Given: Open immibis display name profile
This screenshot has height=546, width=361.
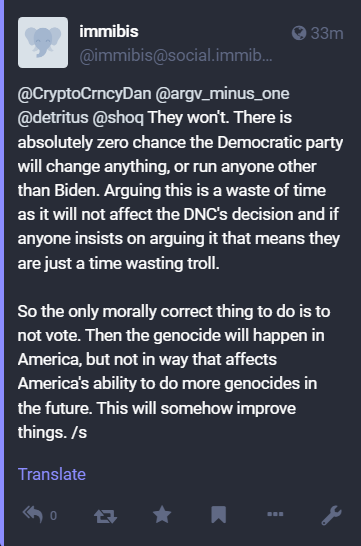Looking at the screenshot, I should click(109, 32).
